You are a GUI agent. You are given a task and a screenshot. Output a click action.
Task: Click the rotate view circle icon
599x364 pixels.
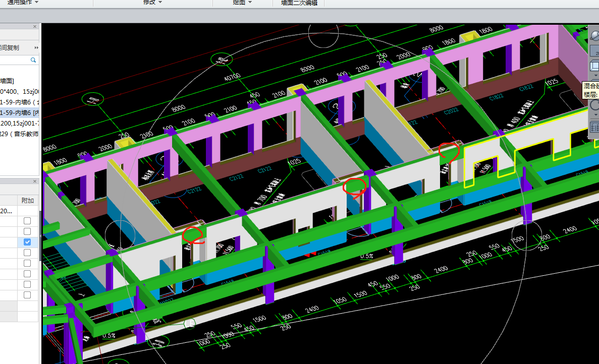point(595,105)
